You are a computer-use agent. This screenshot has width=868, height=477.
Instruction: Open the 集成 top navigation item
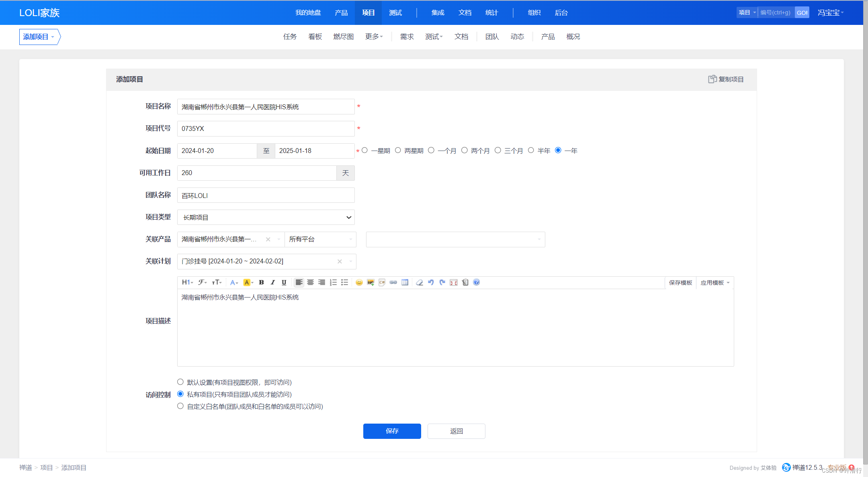438,12
